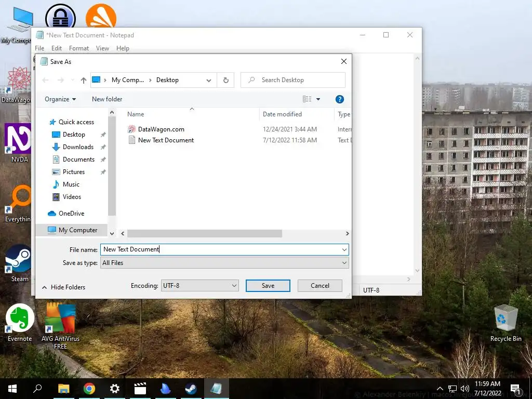Open taskbar Search
Image resolution: width=532 pixels, height=399 pixels.
(x=37, y=389)
